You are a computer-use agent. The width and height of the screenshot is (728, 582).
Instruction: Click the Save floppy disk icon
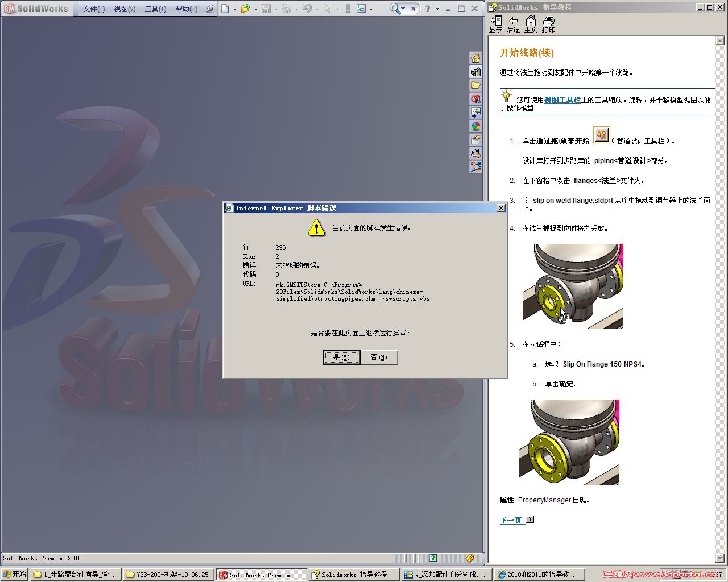(x=266, y=9)
